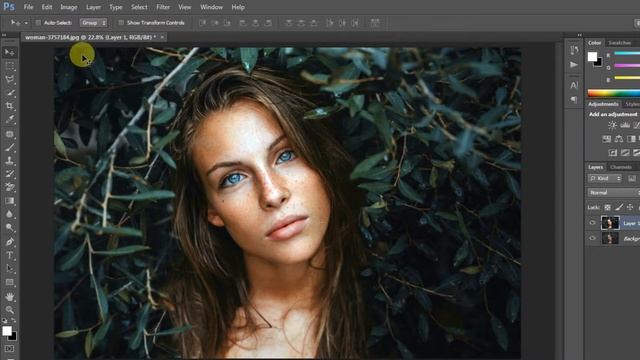This screenshot has height=360, width=640.
Task: Select the Brush tool
Action: point(10,147)
